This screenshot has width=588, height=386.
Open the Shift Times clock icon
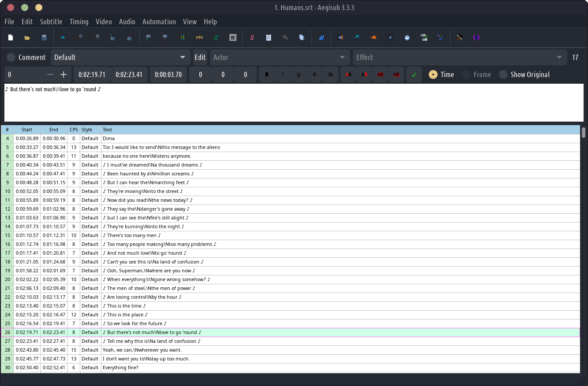tap(407, 38)
